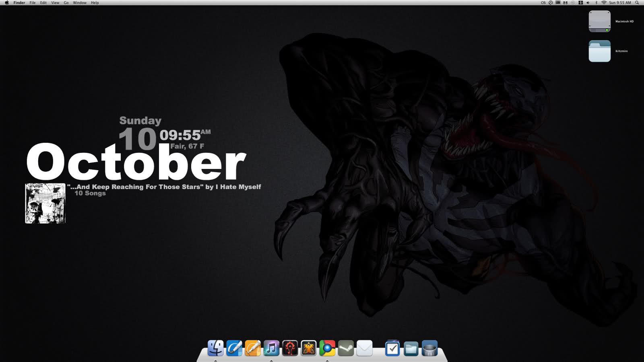The image size is (644, 362).
Task: Open the folder stack in the dock
Action: 411,348
